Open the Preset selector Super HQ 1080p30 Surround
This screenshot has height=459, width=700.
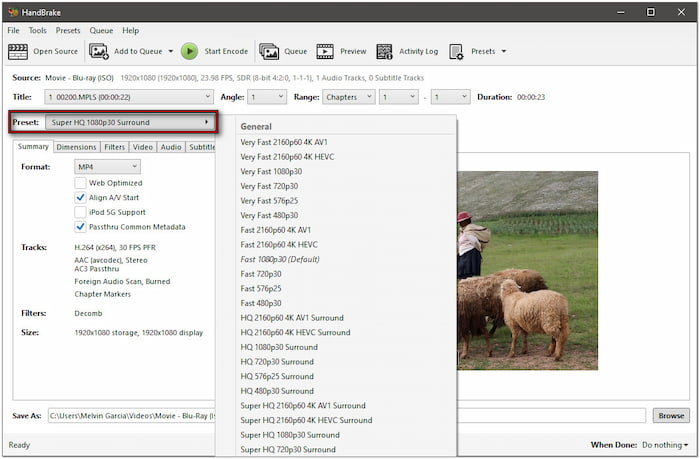[x=130, y=122]
